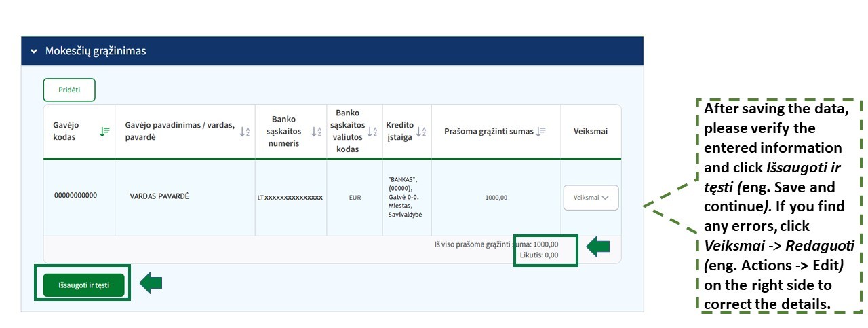The width and height of the screenshot is (868, 328).
Task: Click the Veiksmai column header
Action: pos(590,132)
